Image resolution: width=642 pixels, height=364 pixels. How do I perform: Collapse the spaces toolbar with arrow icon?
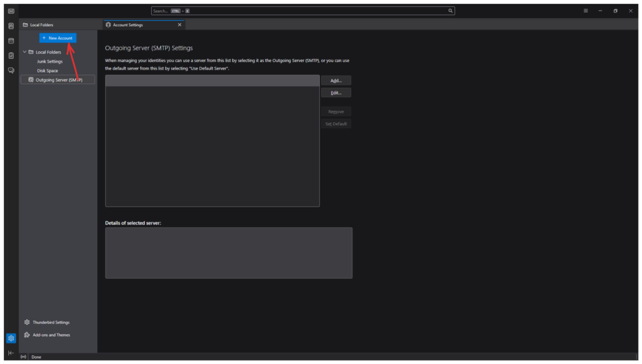pyautogui.click(x=11, y=353)
